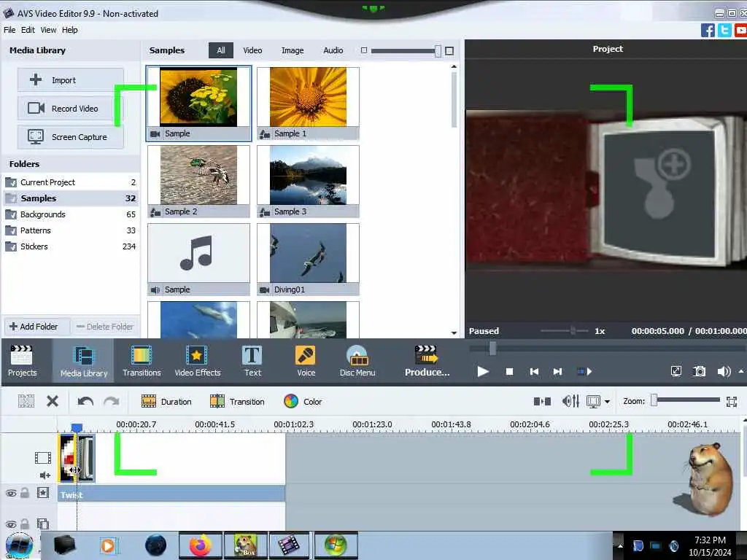This screenshot has height=560, width=747.
Task: Click the preview seek bar handle
Action: coord(492,349)
